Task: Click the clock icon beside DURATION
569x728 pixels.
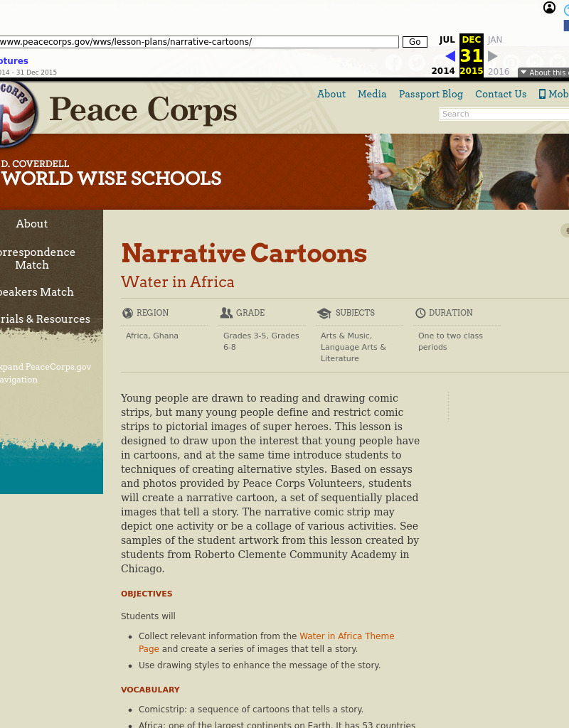Action: 420,312
